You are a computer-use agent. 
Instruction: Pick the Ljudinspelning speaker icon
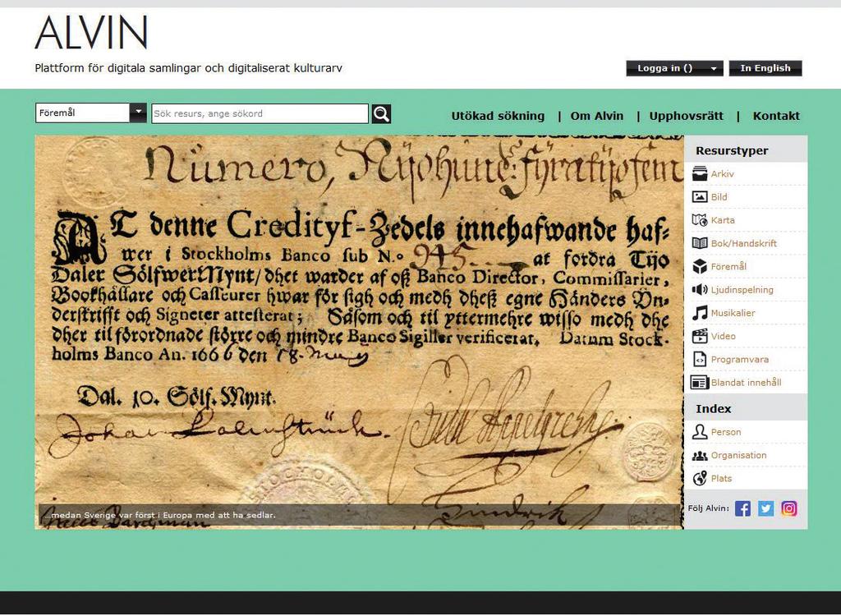(700, 290)
